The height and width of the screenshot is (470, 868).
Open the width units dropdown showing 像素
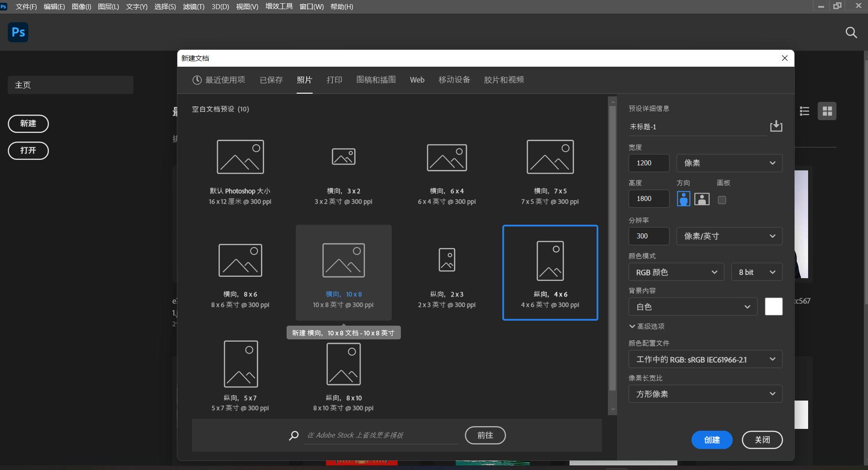729,163
